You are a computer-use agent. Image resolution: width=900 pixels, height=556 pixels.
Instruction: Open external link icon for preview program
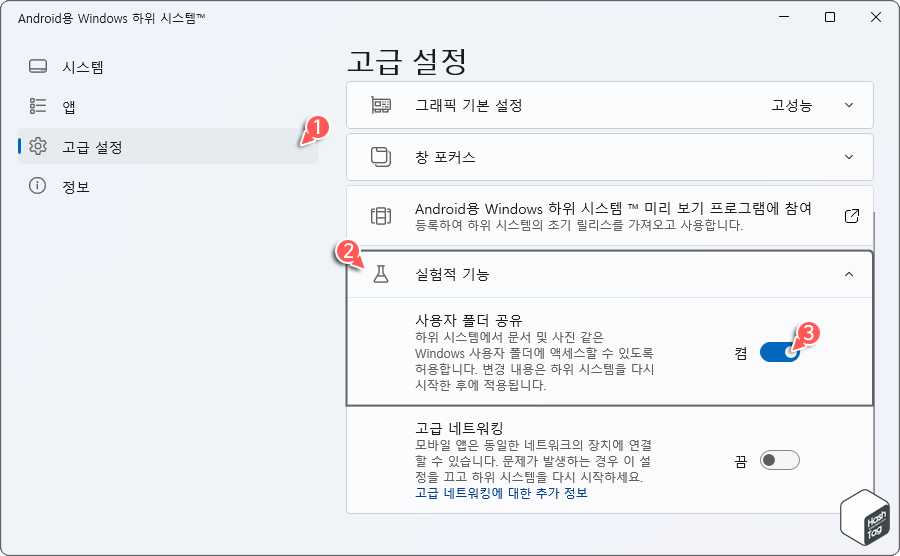point(852,216)
